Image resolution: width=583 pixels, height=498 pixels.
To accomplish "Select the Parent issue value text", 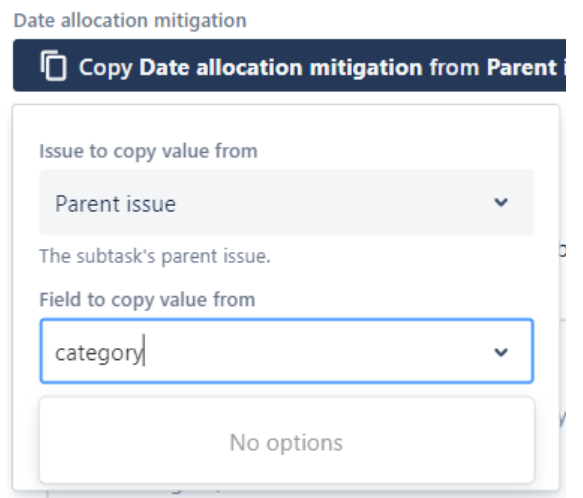I will coord(115,204).
